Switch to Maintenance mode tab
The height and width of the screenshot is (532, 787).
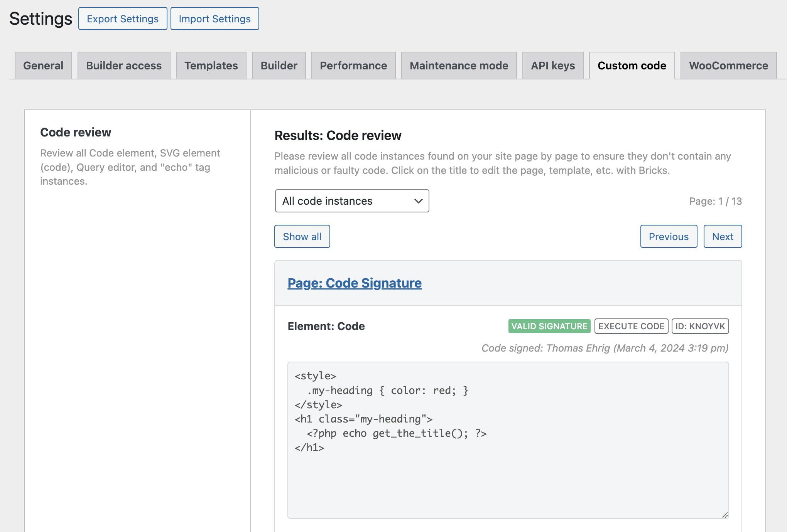(x=459, y=66)
